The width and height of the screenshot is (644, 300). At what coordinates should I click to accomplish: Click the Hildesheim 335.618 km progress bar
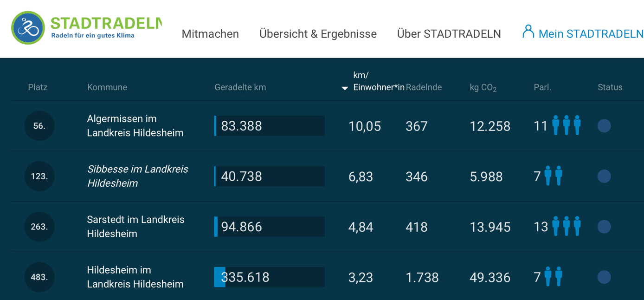(269, 277)
